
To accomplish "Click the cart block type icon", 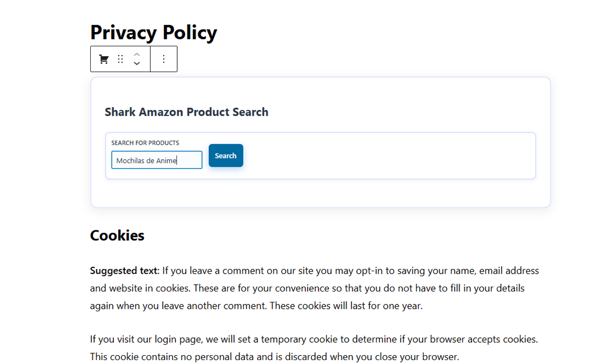I will coord(104,59).
